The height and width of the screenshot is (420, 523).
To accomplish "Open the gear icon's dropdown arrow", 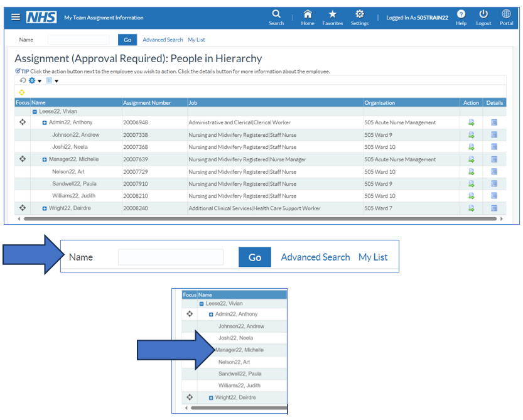I will pos(40,80).
